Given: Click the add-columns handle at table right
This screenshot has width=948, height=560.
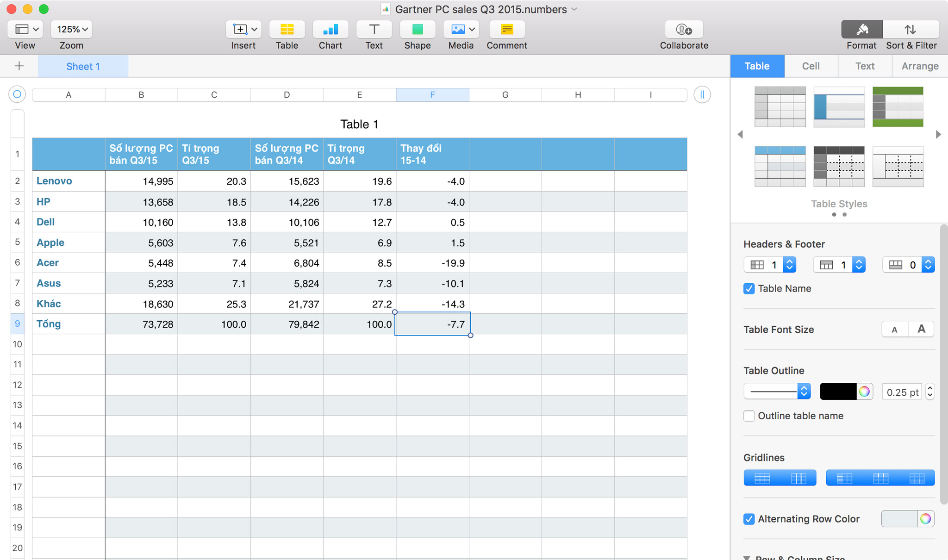Looking at the screenshot, I should 702,94.
